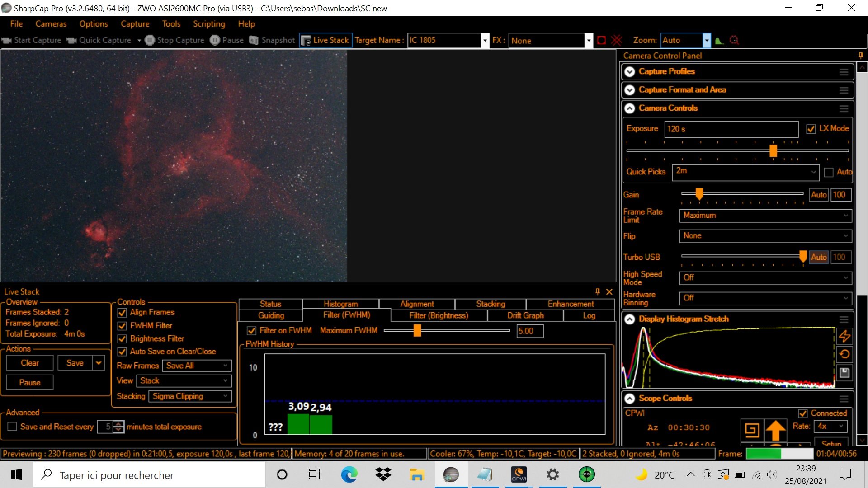The height and width of the screenshot is (488, 868).
Task: Open the Dropbox taskbar icon
Action: point(383,474)
